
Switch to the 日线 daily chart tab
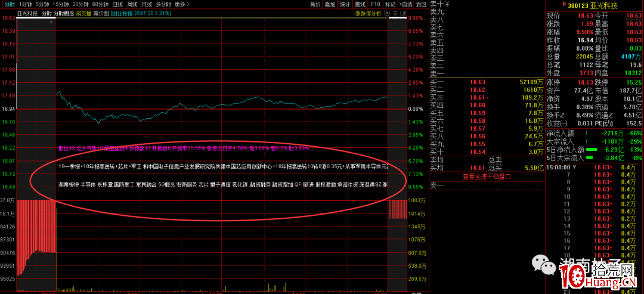[x=117, y=4]
